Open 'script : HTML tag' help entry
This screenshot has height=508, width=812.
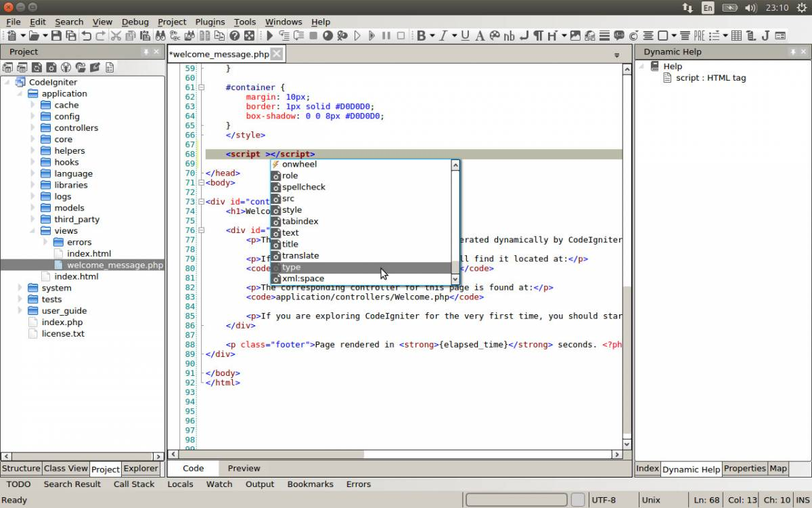tap(710, 78)
